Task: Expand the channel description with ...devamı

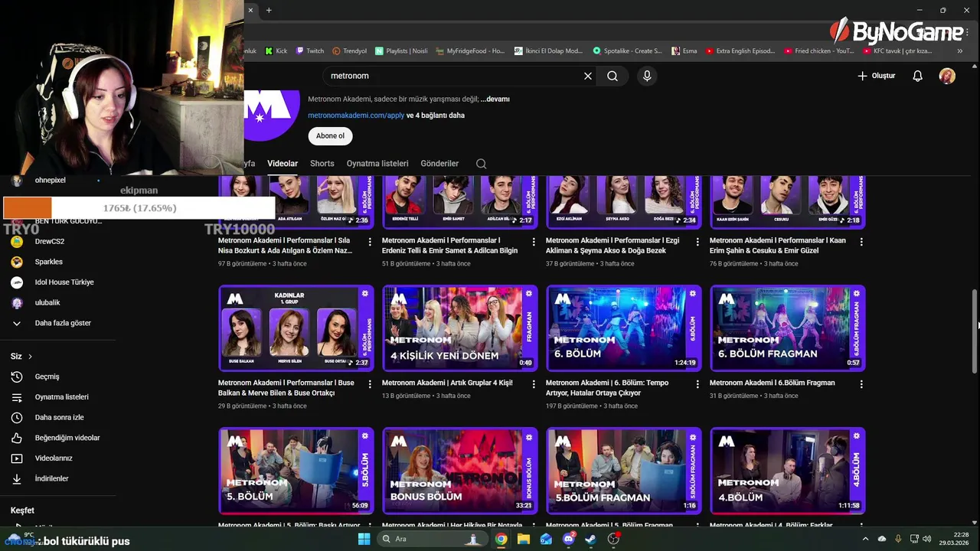Action: point(495,99)
